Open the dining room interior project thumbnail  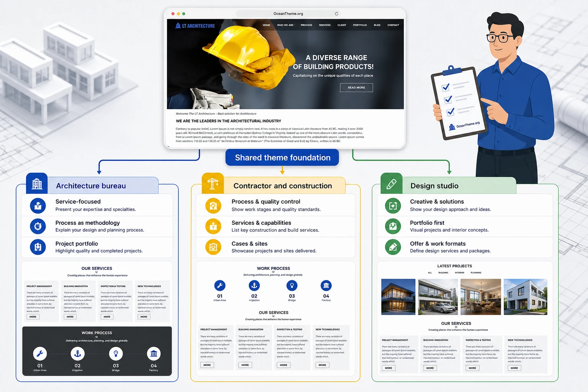480,297
